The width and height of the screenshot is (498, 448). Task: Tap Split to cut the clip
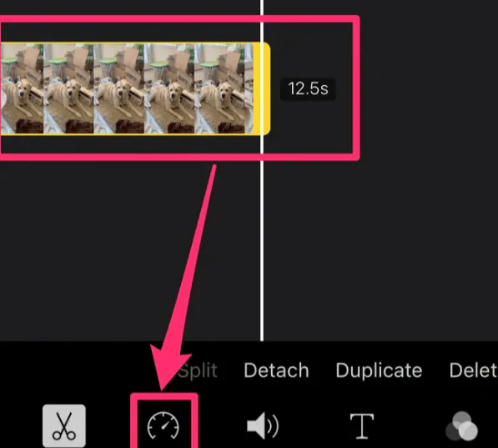tap(198, 370)
